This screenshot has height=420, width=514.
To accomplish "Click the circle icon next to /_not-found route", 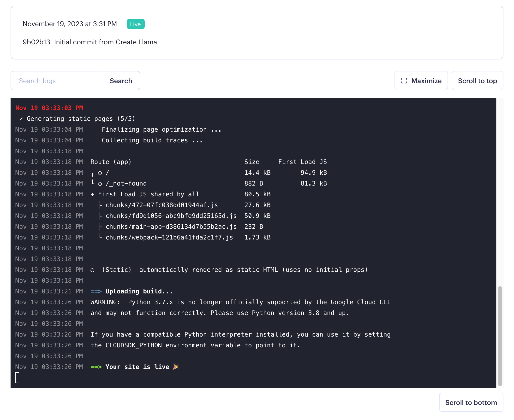I will tap(100, 184).
